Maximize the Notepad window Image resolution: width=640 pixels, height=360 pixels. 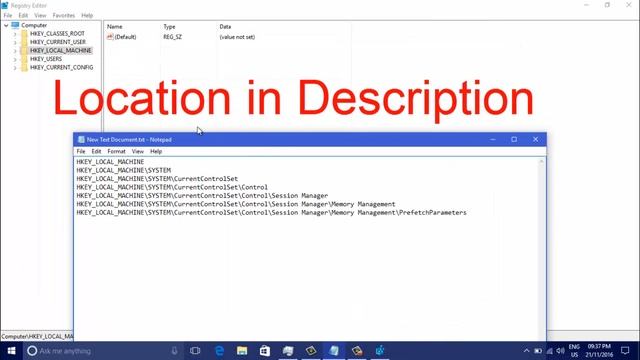pos(514,140)
